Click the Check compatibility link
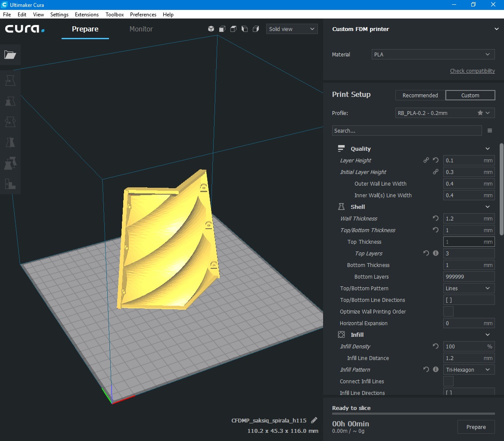The height and width of the screenshot is (441, 504). (472, 71)
